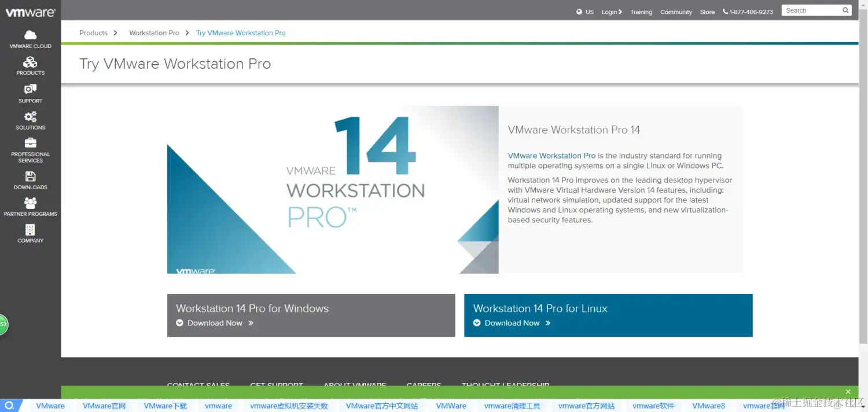This screenshot has height=412, width=868.
Task: Click the VMware8 suggestion
Action: (708, 406)
